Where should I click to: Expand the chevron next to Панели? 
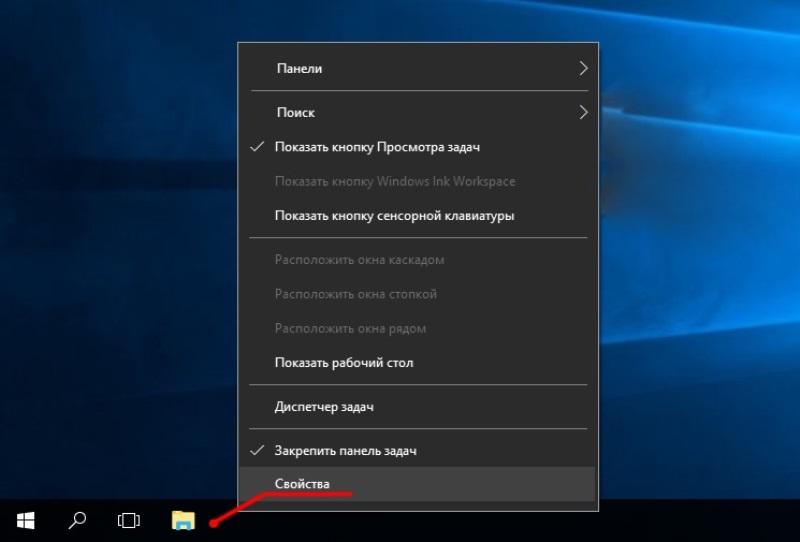(584, 68)
